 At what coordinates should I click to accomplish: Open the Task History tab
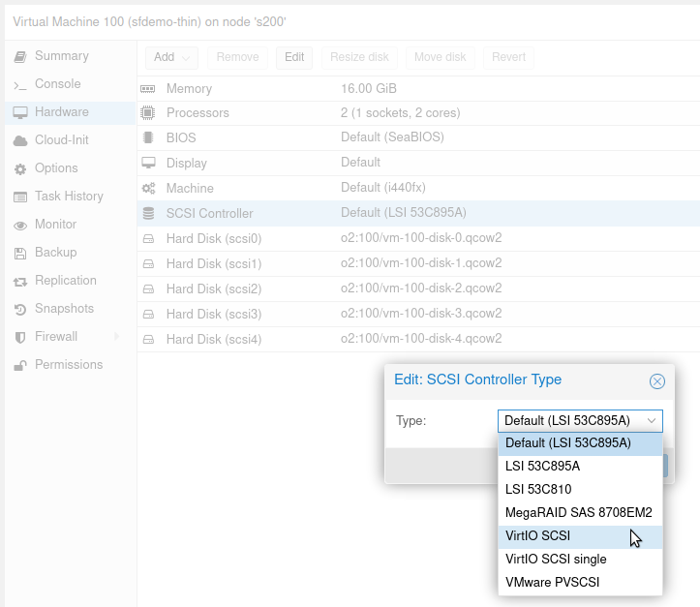tap(70, 197)
